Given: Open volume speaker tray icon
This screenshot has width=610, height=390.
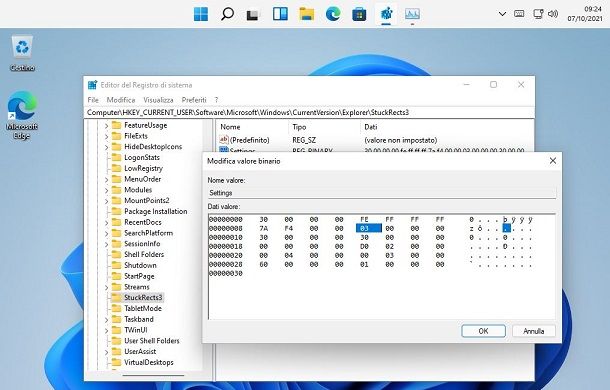Looking at the screenshot, I should [552, 14].
